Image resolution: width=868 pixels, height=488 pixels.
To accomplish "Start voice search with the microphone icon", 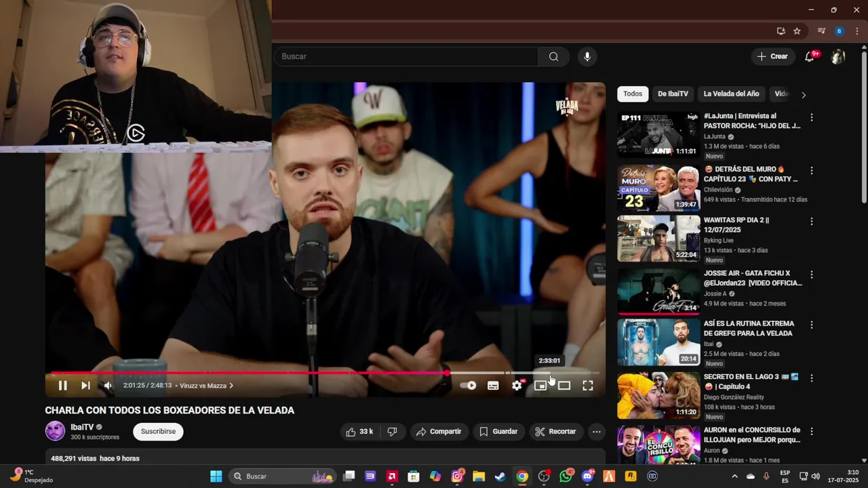I will (587, 56).
